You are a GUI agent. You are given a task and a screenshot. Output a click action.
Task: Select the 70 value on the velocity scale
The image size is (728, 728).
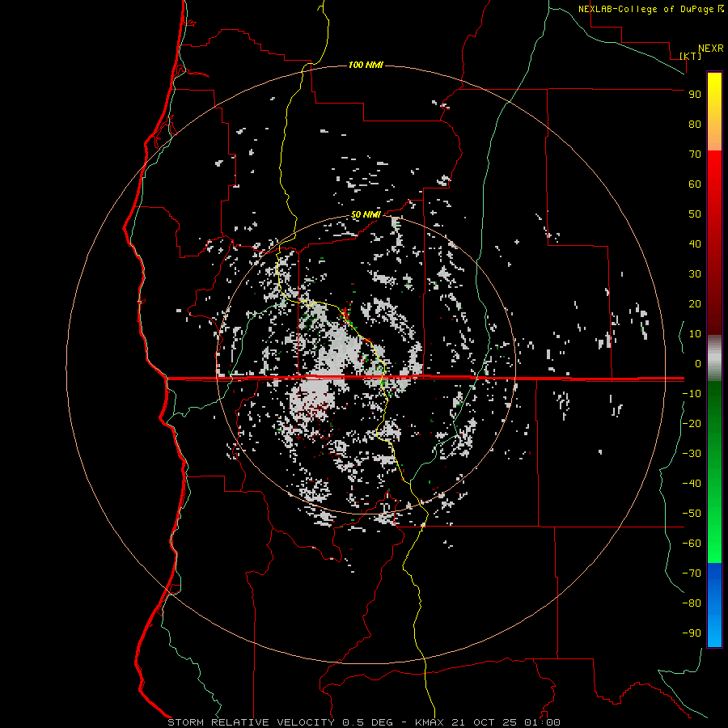pos(695,154)
